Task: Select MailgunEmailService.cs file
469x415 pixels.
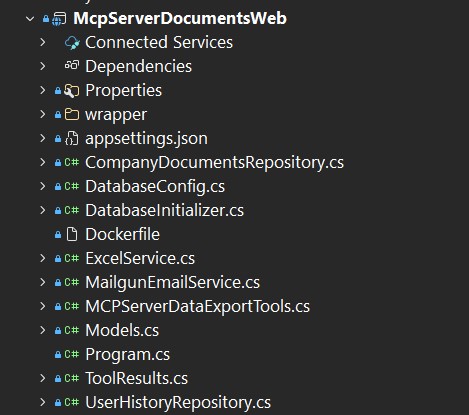Action: [172, 282]
